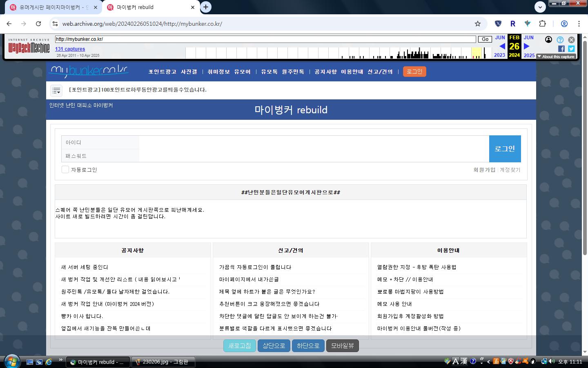Reload the page using the refresh icon

[38, 24]
